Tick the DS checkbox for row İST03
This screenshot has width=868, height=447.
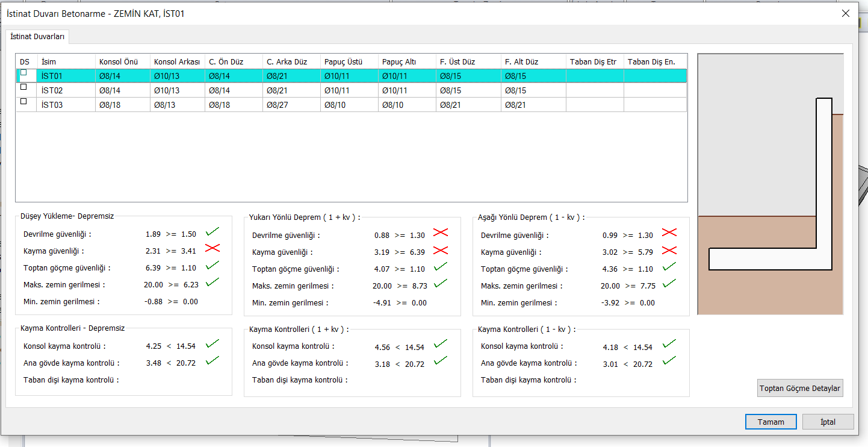(x=23, y=102)
